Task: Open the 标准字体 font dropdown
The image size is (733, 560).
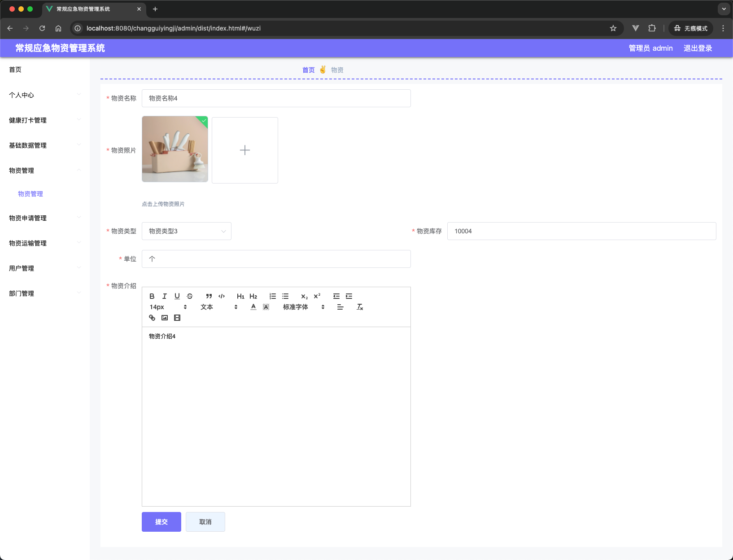Action: (304, 307)
